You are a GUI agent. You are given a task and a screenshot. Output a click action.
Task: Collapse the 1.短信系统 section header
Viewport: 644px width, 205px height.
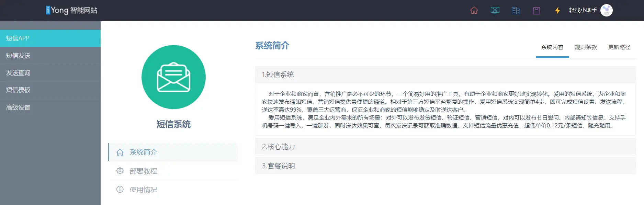445,75
